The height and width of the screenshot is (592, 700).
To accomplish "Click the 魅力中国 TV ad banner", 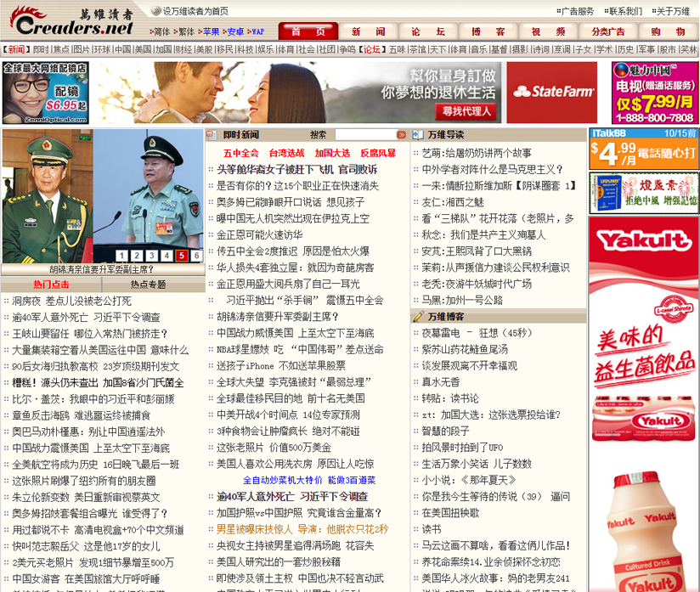I will coord(654,93).
